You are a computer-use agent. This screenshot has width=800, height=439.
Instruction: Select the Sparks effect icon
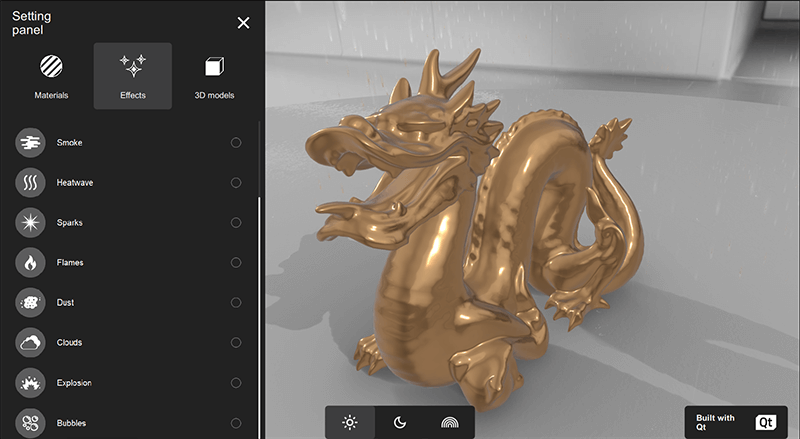pyautogui.click(x=30, y=223)
